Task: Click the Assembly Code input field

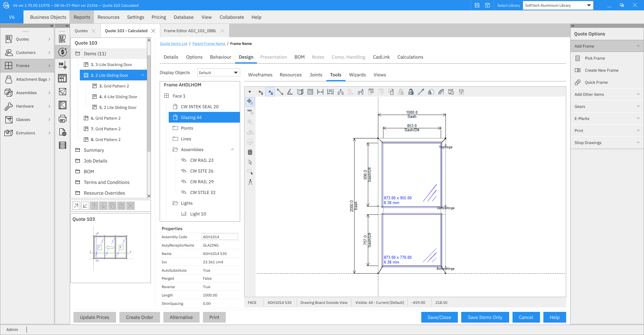Action: pyautogui.click(x=220, y=237)
